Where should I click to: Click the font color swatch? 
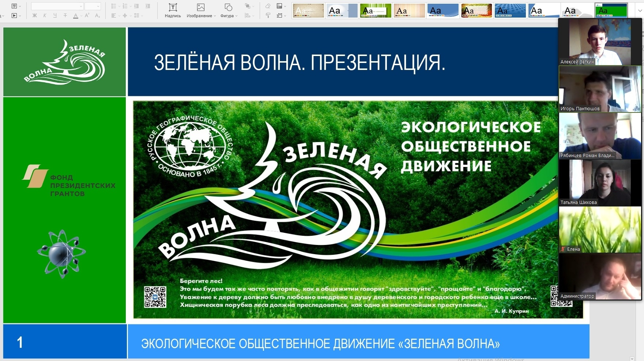coord(76,15)
